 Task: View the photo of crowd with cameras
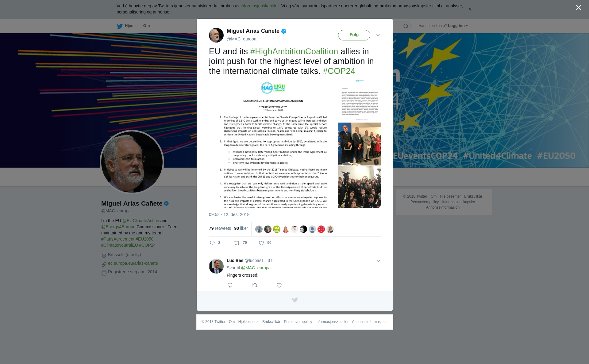pyautogui.click(x=359, y=187)
